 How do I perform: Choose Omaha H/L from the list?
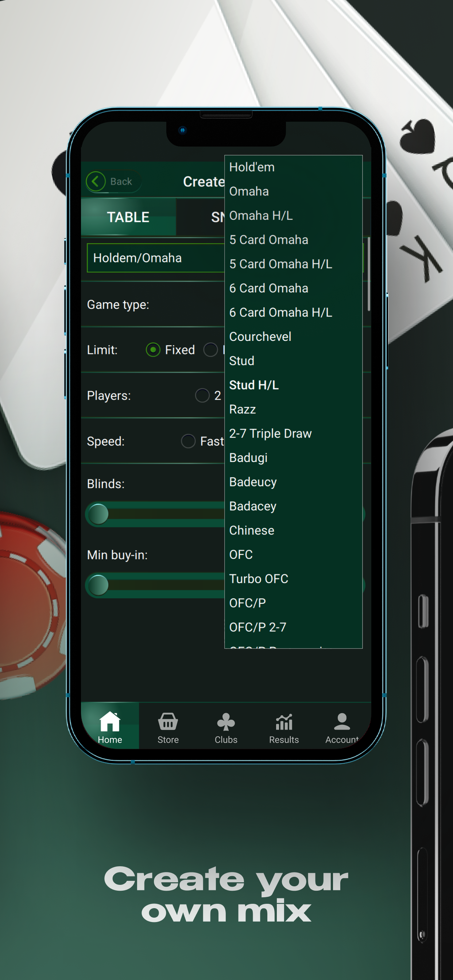pos(293,216)
